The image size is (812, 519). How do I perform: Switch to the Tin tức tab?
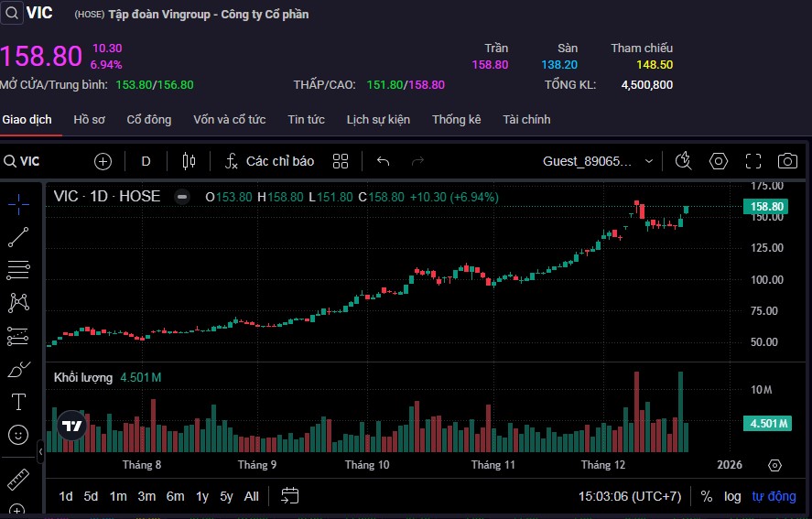point(306,120)
